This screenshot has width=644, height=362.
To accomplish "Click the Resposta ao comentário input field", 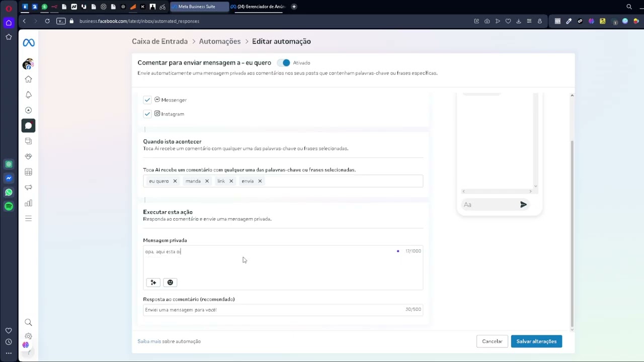I will (283, 310).
